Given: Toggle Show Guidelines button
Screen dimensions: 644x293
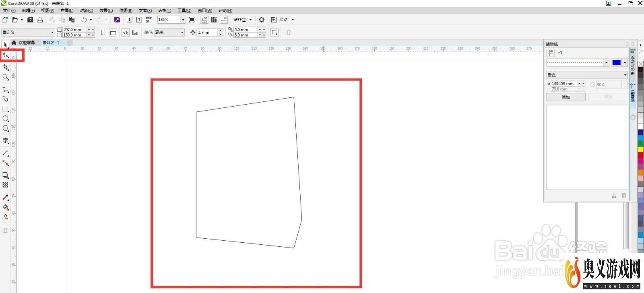Looking at the screenshot, I should tap(224, 19).
